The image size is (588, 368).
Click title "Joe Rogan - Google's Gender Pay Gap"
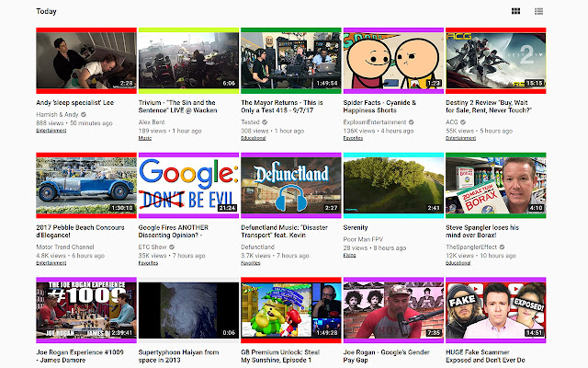tap(387, 356)
